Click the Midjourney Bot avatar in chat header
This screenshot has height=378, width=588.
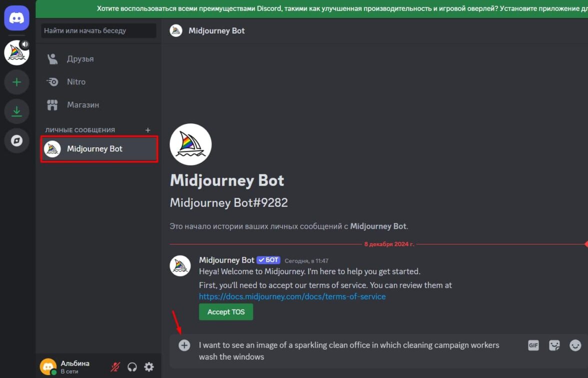(x=176, y=31)
